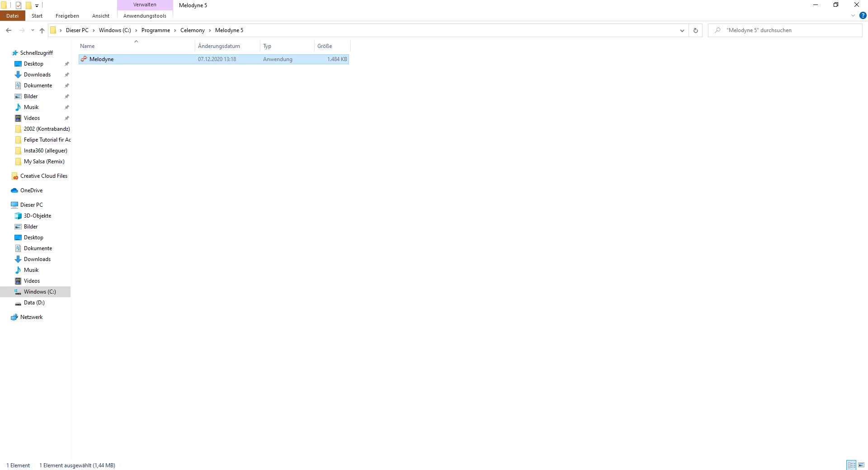868x470 pixels.
Task: Open Explorer help question mark
Action: click(863, 15)
